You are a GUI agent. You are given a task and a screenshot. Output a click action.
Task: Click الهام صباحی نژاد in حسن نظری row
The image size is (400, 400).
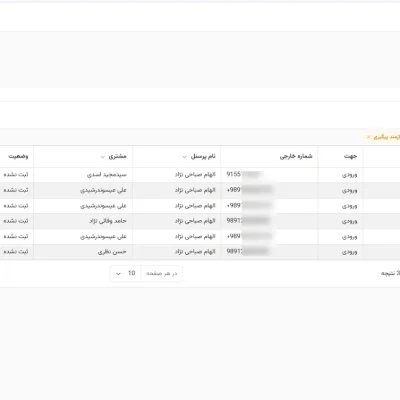[195, 252]
